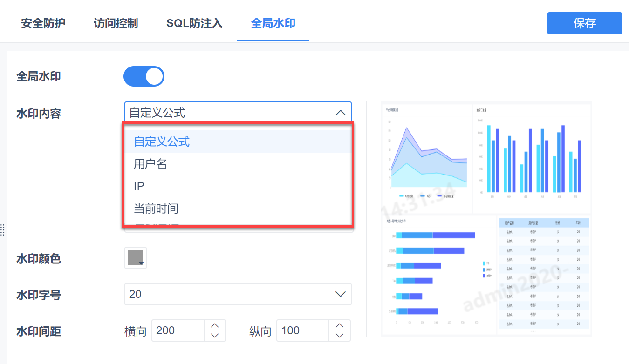This screenshot has width=629, height=364.
Task: Open the 访问控制 tab
Action: (x=116, y=23)
